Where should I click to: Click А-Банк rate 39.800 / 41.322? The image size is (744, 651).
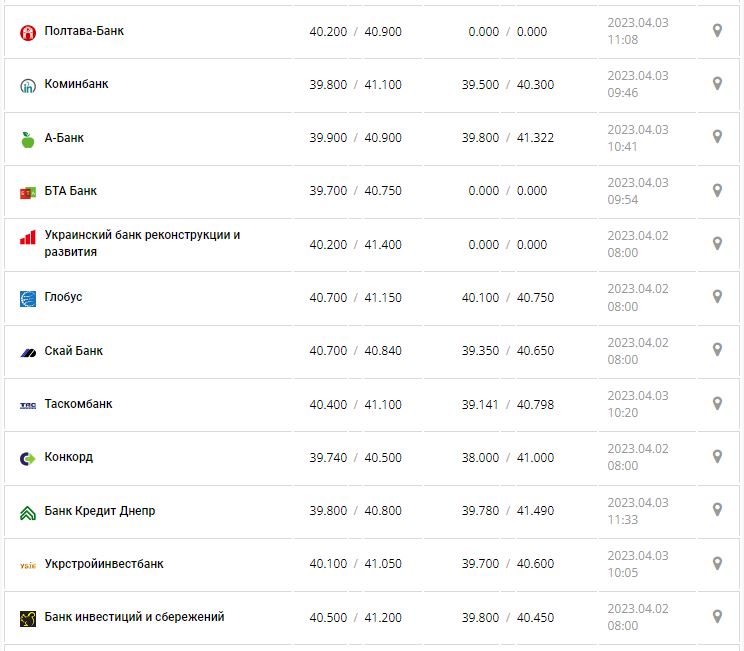pyautogui.click(x=507, y=138)
